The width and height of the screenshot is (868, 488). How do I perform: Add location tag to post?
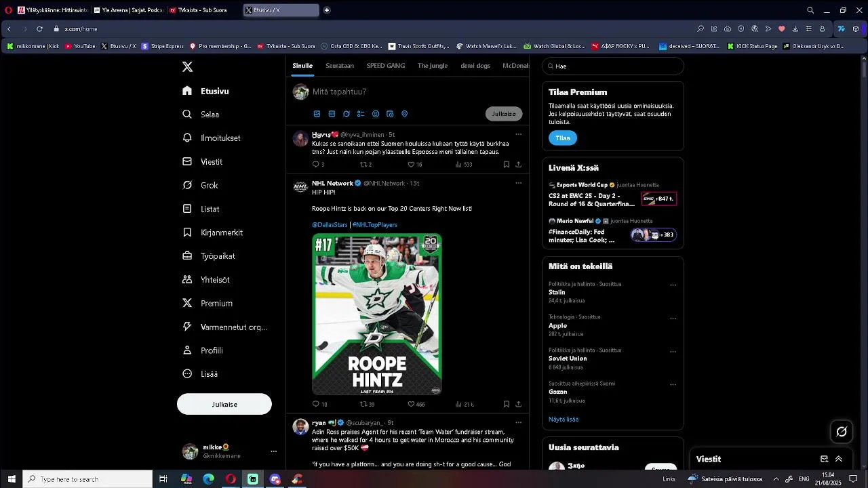(405, 114)
